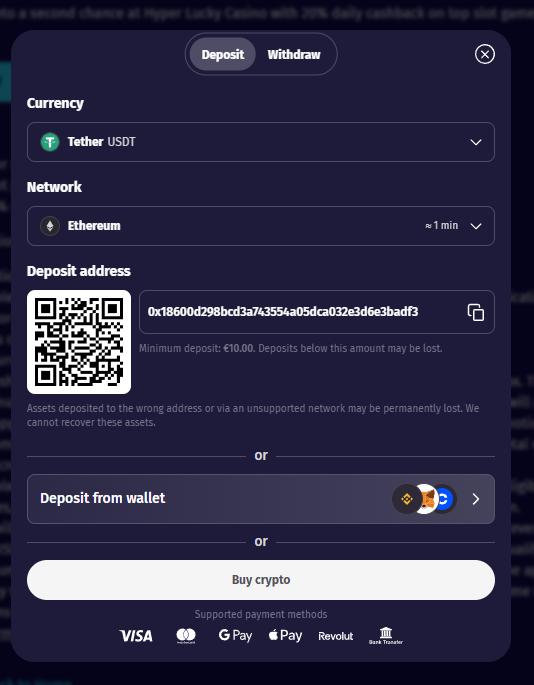
Task: Select the MetaMask fox wallet icon
Action: click(x=428, y=499)
